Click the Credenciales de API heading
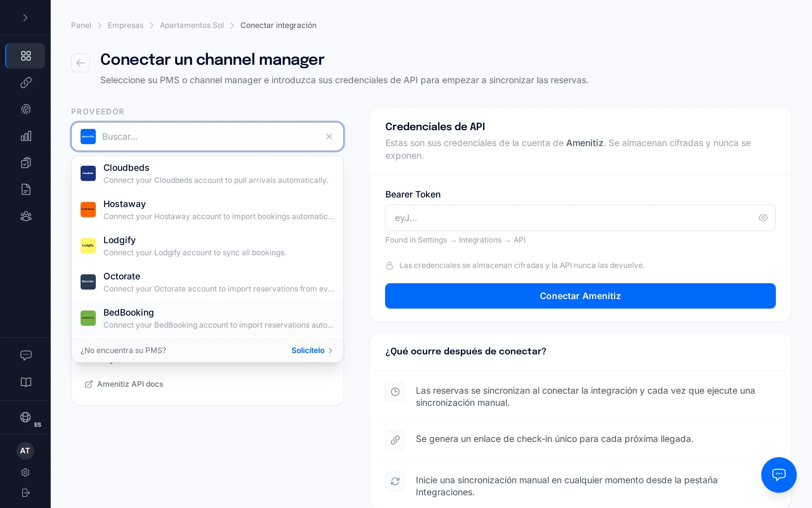The image size is (812, 508). [x=435, y=127]
